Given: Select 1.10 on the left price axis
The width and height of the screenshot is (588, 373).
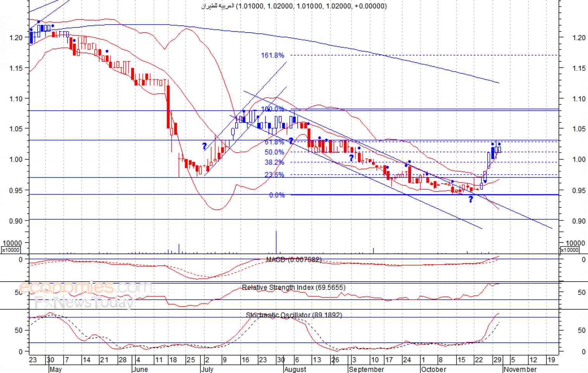Looking at the screenshot, I should click(x=16, y=99).
